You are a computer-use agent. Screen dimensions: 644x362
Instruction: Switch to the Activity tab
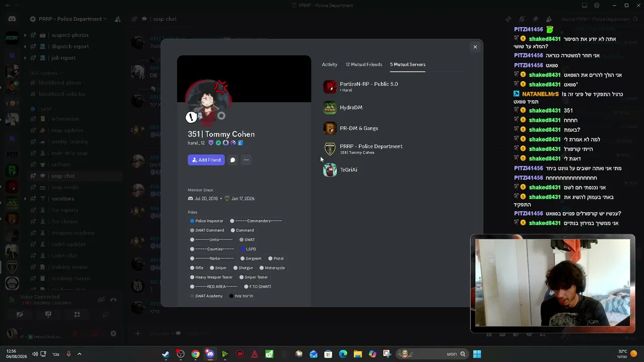(x=330, y=64)
